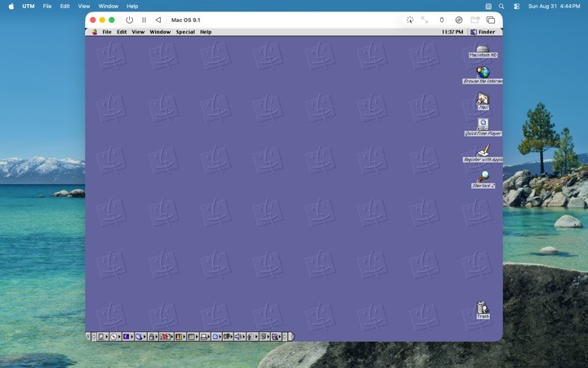This screenshot has width=588, height=368.
Task: Open UTM disc drive image icon
Action: [459, 20]
